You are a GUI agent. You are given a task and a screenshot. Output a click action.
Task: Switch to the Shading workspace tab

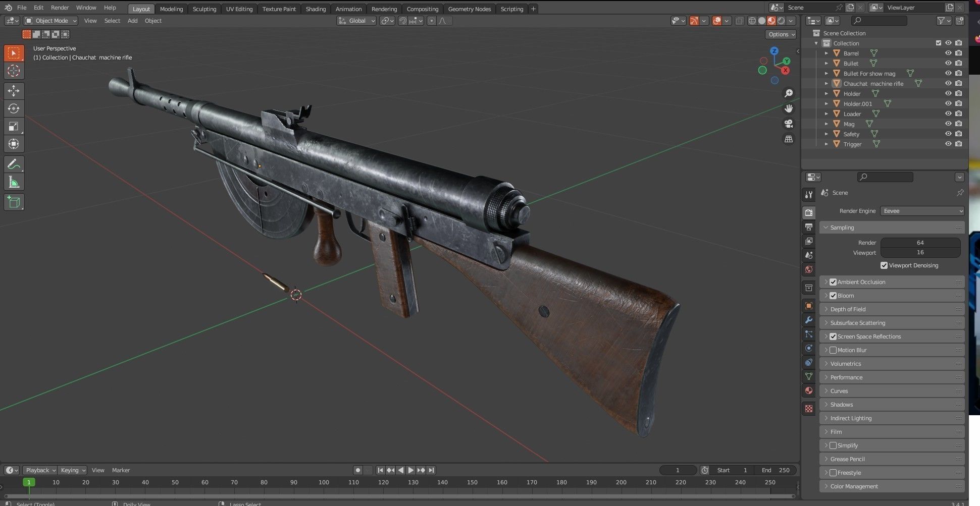coord(316,9)
